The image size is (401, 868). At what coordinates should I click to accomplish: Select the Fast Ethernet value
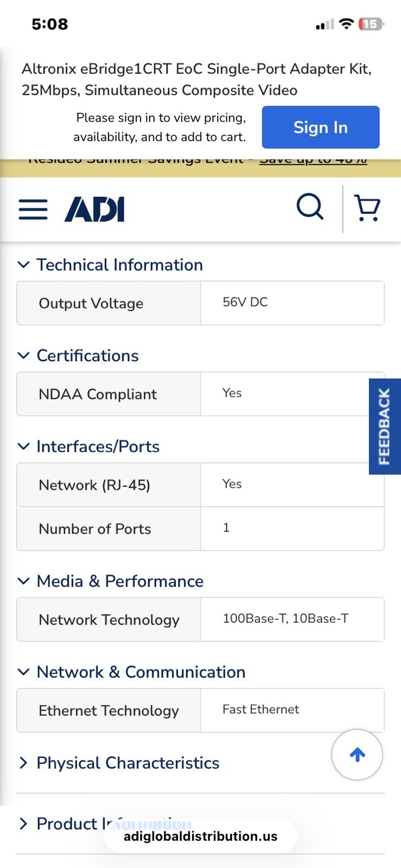coord(260,709)
